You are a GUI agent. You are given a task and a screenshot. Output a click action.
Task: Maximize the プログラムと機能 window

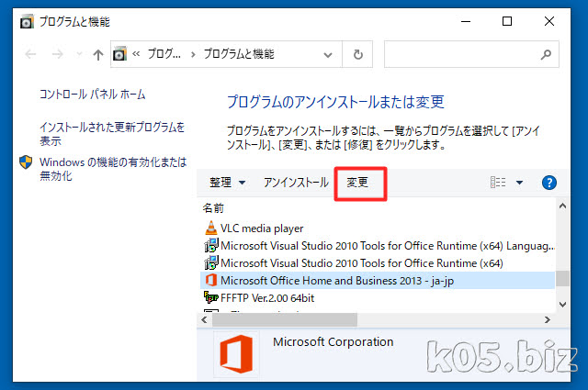point(507,21)
